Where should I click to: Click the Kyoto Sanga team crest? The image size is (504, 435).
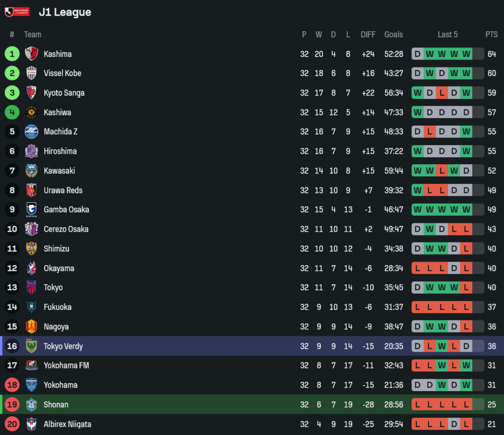coord(31,93)
